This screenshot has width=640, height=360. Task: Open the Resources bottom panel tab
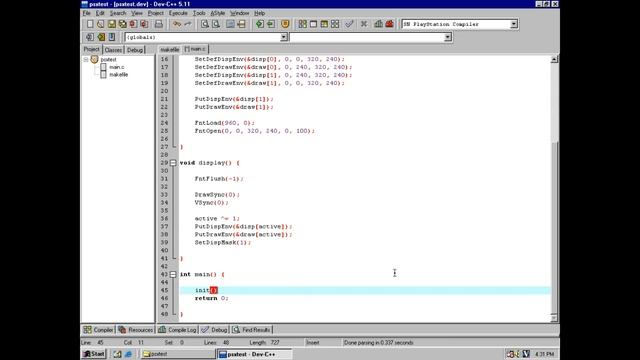136,330
